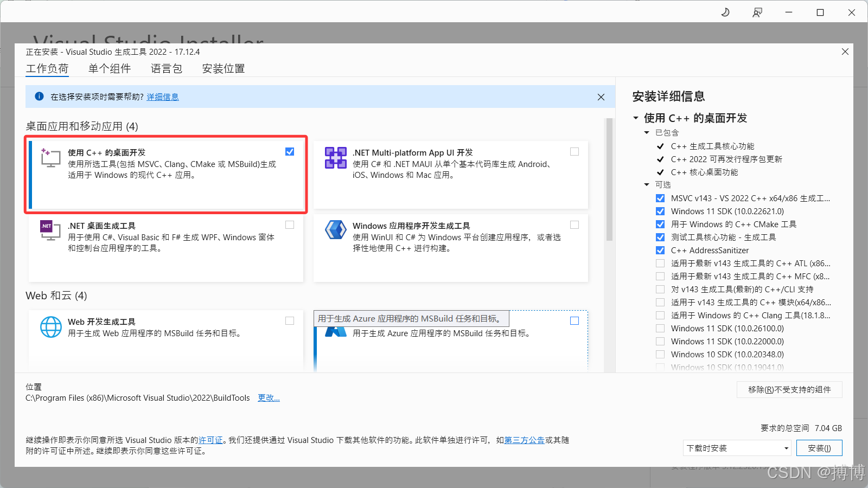Collapse 使用 C++ 的桌面开发 details section
Viewport: 868px width, 488px height.
[636, 118]
